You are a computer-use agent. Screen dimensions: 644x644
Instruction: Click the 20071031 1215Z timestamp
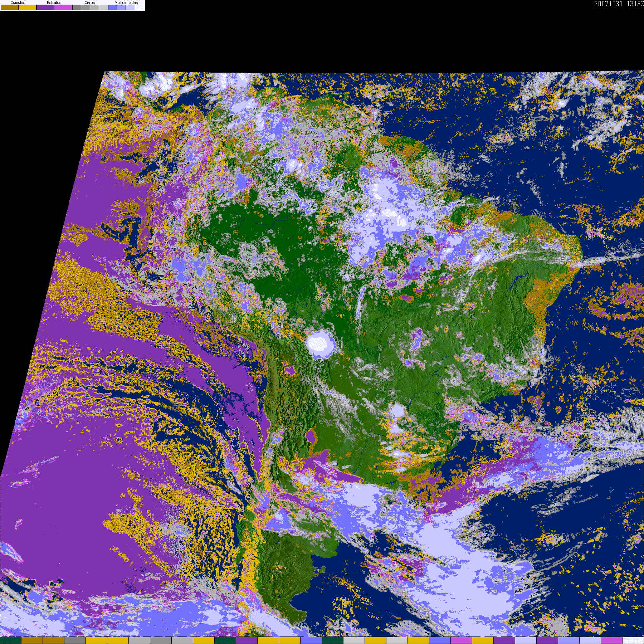[x=619, y=4]
